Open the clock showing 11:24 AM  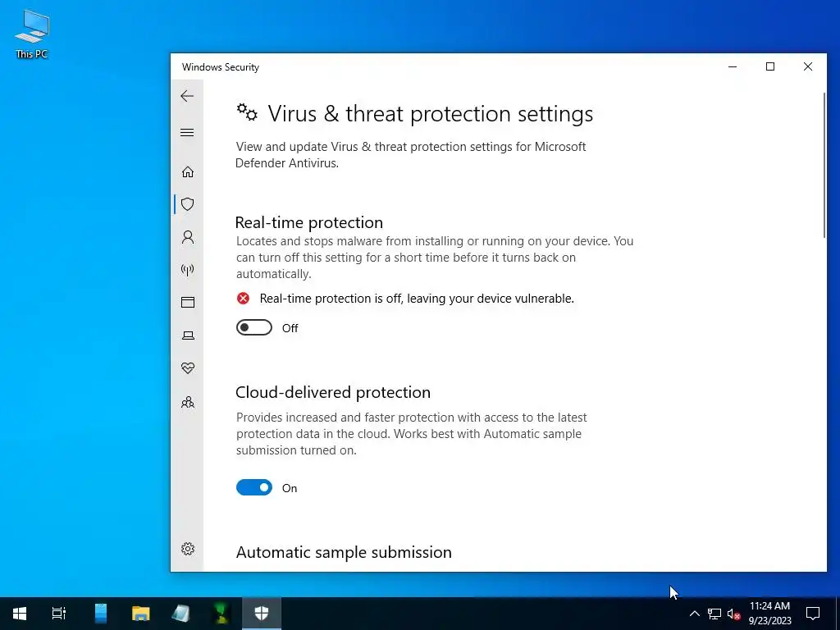point(769,614)
